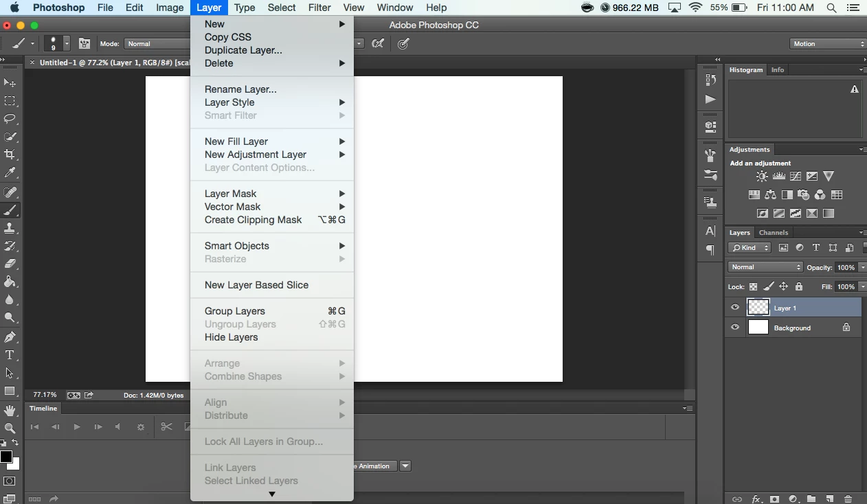The width and height of the screenshot is (867, 504).
Task: Open the Motion workspace dropdown
Action: (828, 43)
